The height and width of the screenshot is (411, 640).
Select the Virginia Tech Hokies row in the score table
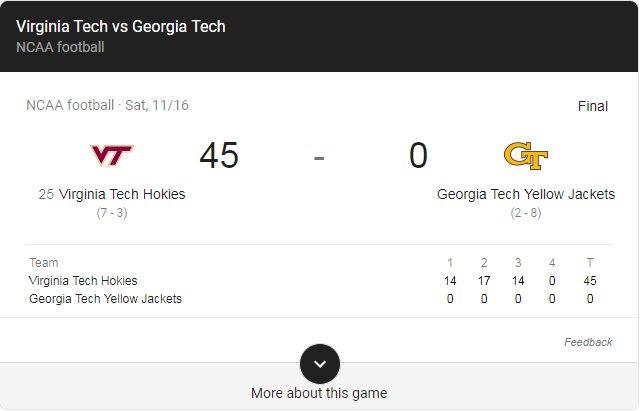313,281
